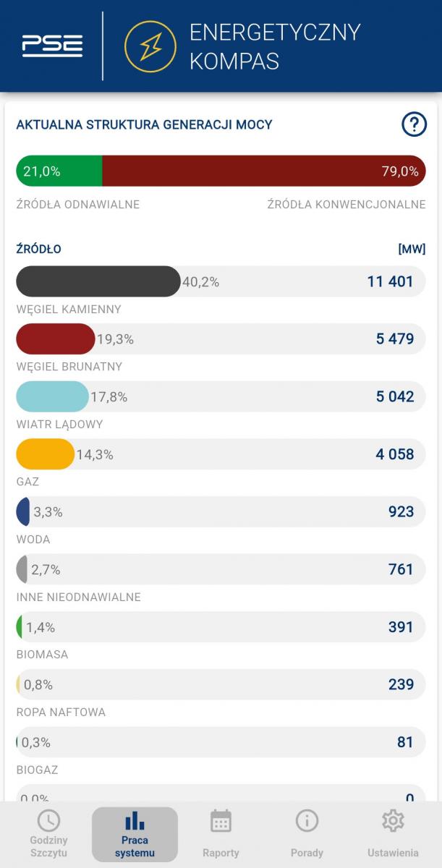
Task: Select the dark Węgiel Kamienny bar
Action: [x=98, y=281]
